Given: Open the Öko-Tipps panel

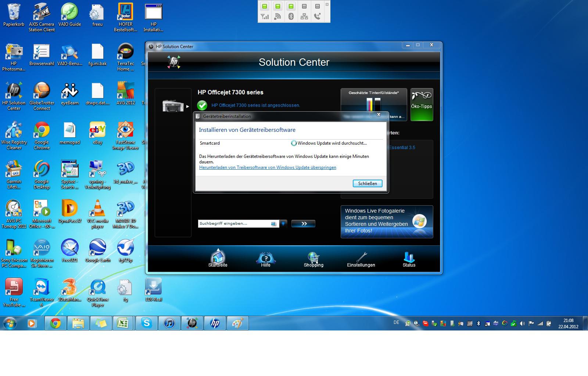Looking at the screenshot, I should coord(422,105).
